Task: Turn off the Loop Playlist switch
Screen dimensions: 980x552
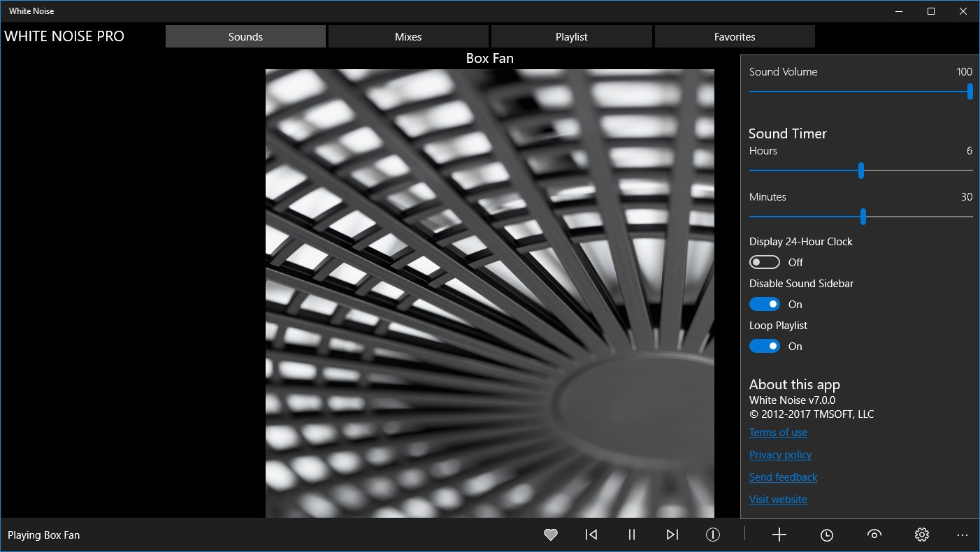Action: 765,346
